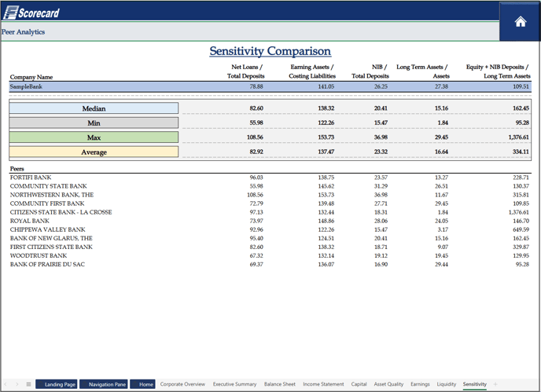The image size is (541, 392).
Task: Open the Landing Page tab
Action: [57, 384]
